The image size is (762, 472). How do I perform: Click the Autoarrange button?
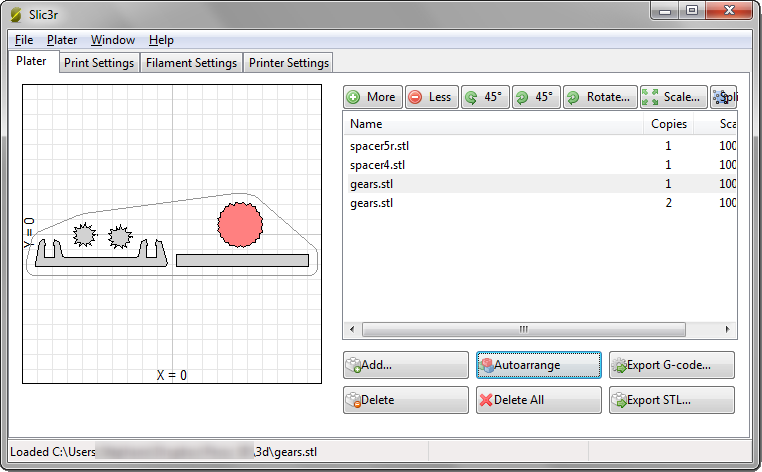click(x=538, y=365)
